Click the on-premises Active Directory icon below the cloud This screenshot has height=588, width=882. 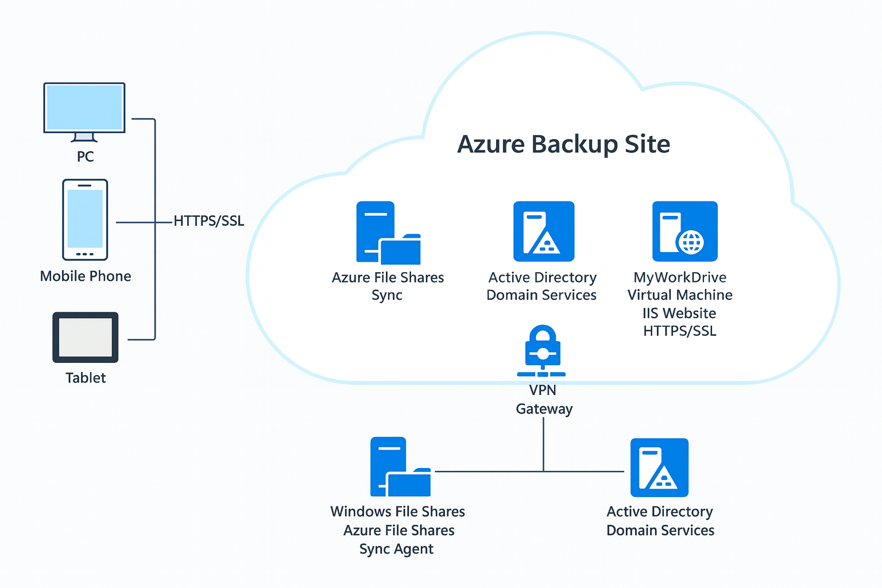coord(659,467)
